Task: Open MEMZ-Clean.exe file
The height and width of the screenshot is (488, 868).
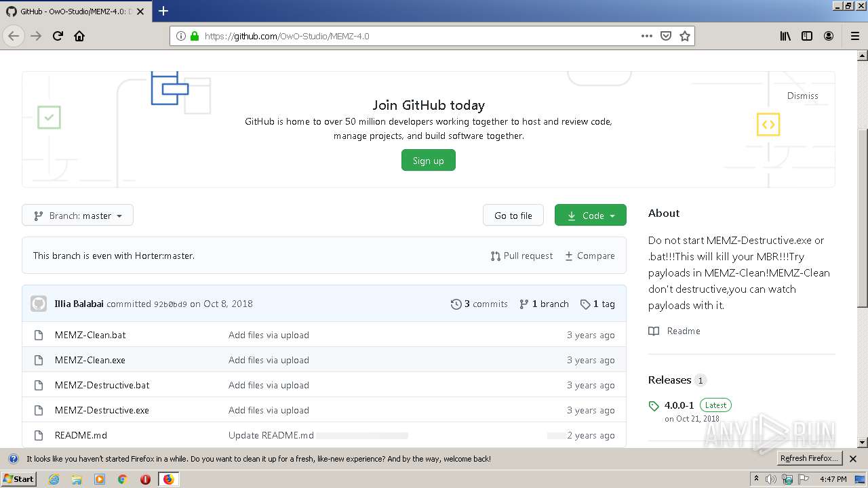Action: (90, 360)
